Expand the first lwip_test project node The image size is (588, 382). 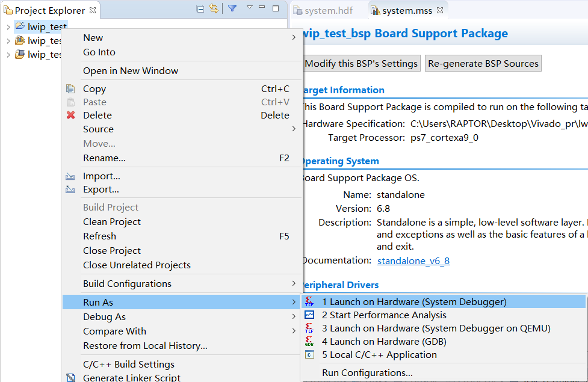8,27
